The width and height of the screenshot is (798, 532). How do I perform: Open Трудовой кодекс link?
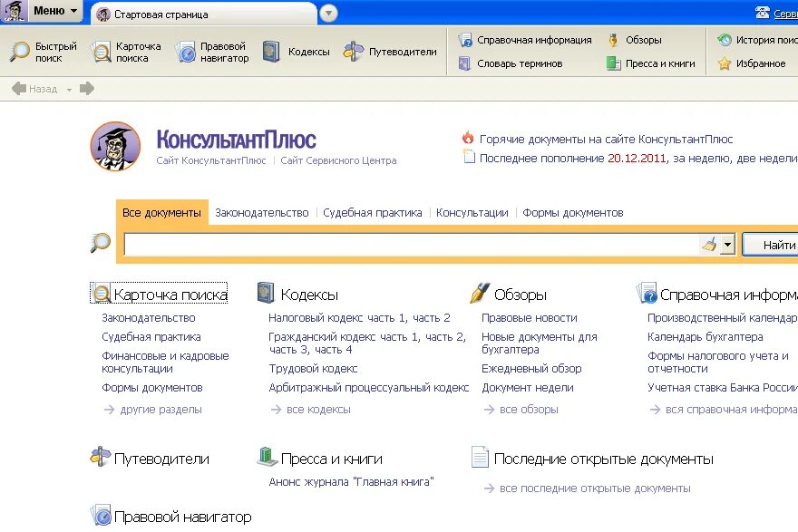coord(313,368)
